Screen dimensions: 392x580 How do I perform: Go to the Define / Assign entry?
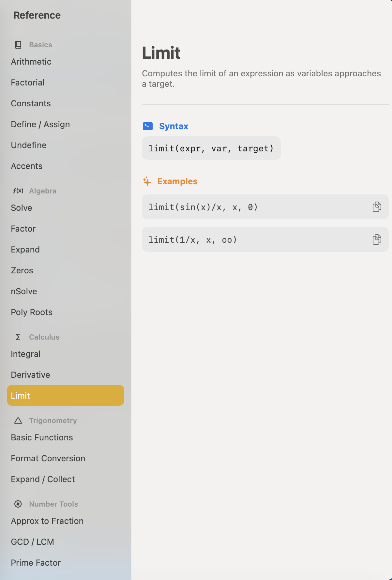[x=40, y=124]
